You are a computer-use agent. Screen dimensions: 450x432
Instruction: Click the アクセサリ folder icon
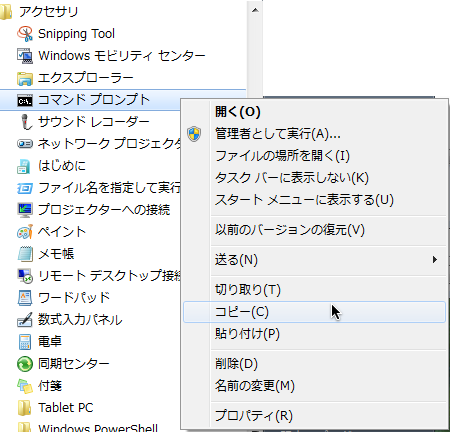[x=6, y=12]
